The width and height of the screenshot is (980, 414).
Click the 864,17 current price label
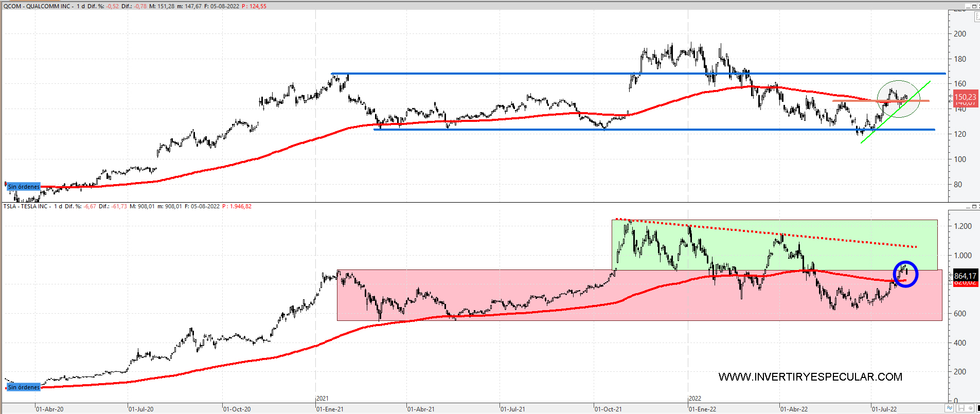tap(965, 276)
